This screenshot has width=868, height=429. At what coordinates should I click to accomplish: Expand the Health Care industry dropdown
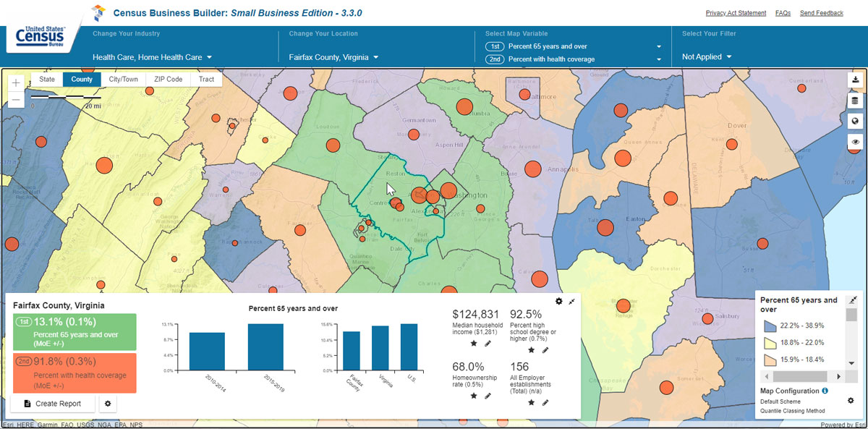152,57
